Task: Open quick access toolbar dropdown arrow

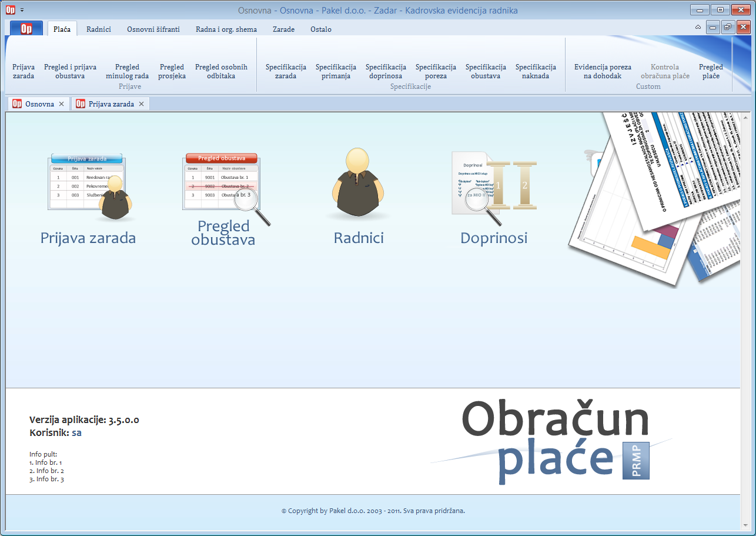Action: [x=22, y=10]
